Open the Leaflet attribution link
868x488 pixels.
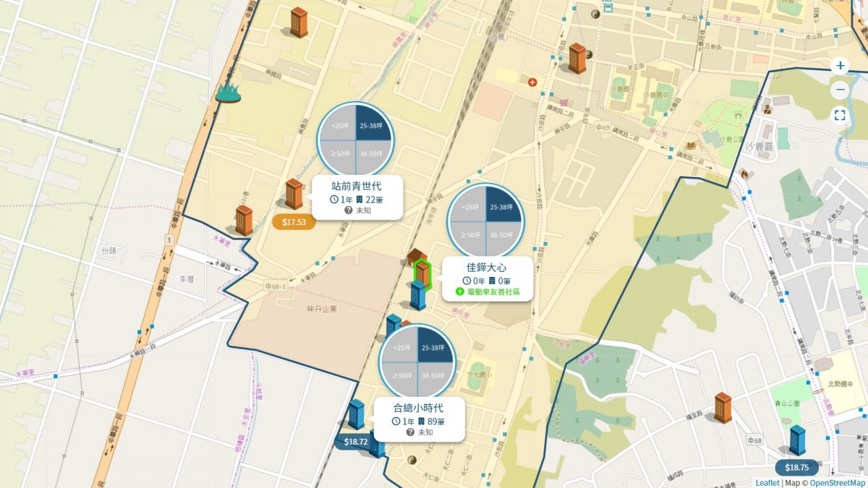(x=767, y=483)
